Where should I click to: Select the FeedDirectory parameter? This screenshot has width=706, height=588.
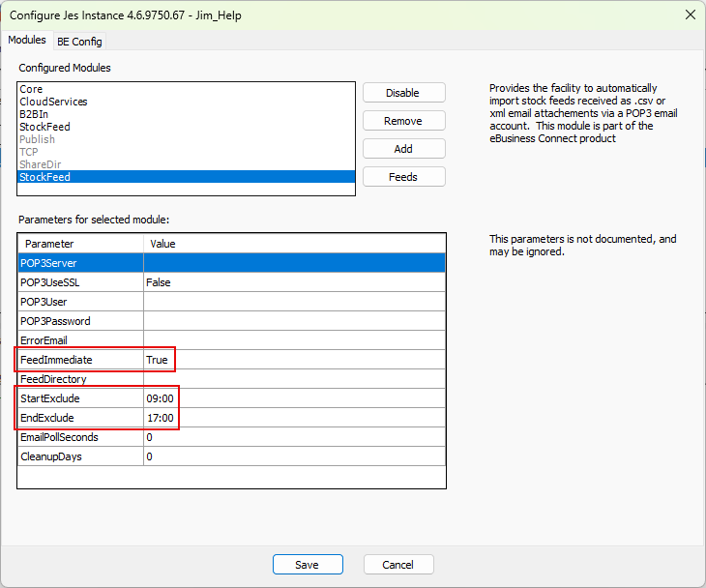[x=80, y=379]
